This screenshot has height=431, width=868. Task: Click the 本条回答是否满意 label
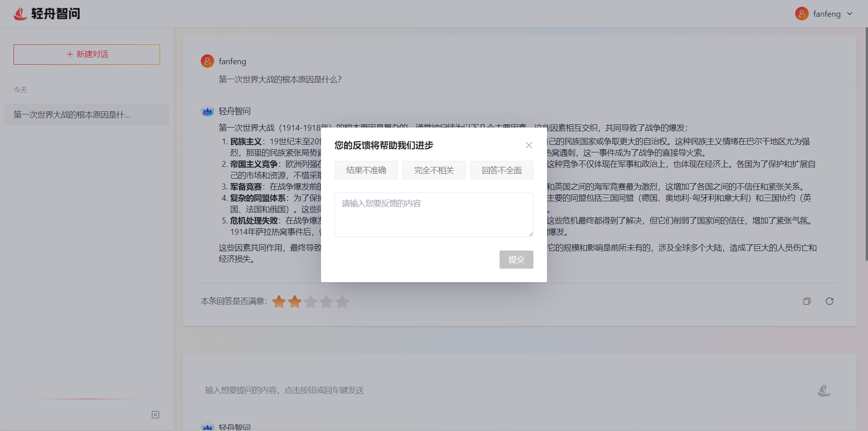234,301
